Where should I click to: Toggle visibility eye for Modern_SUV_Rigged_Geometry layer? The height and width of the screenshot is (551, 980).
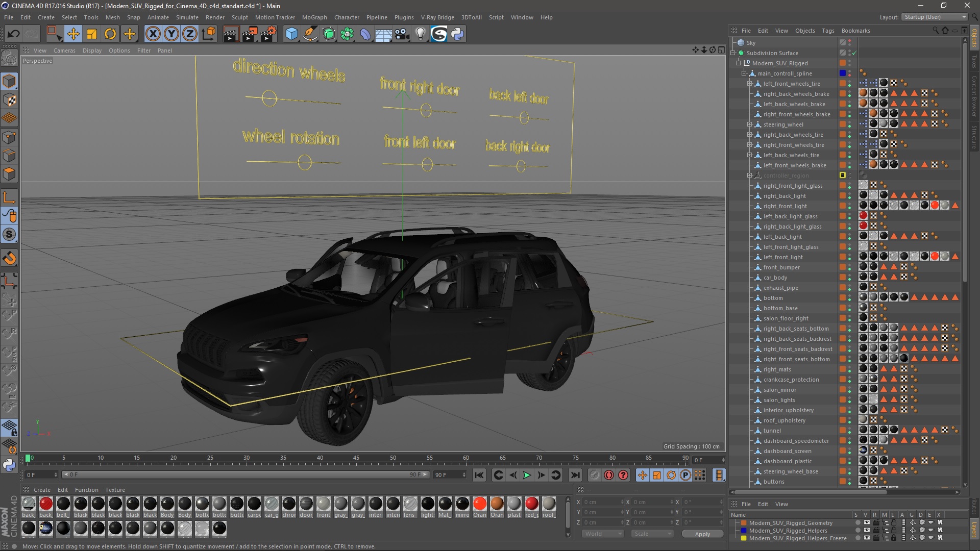coord(866,522)
